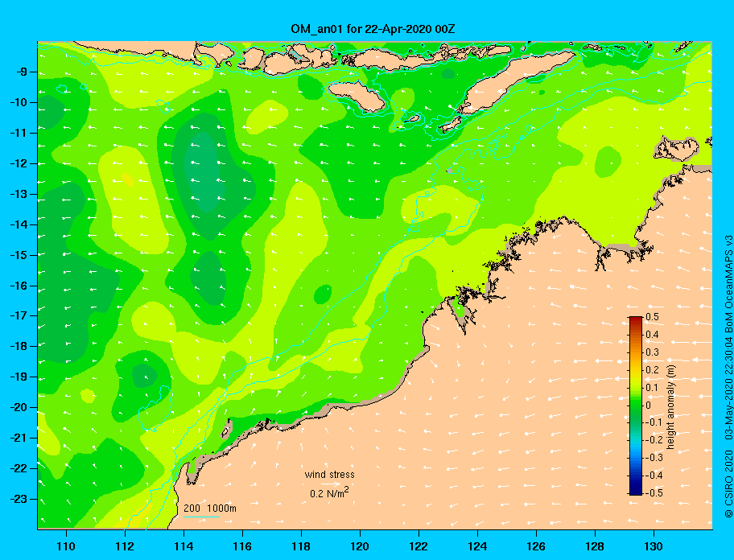Click the -0.5 value on the color bar
The height and width of the screenshot is (560, 734).
[654, 493]
